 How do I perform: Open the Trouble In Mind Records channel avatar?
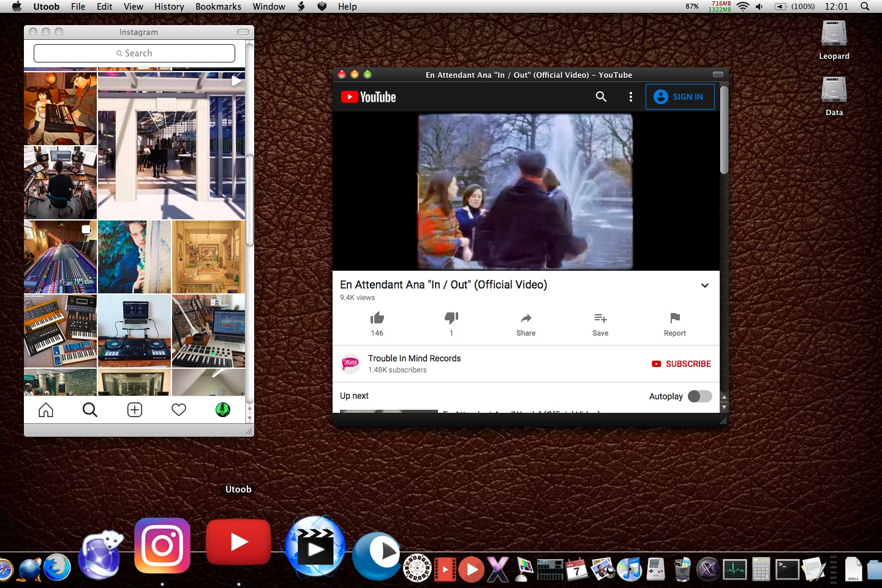350,364
